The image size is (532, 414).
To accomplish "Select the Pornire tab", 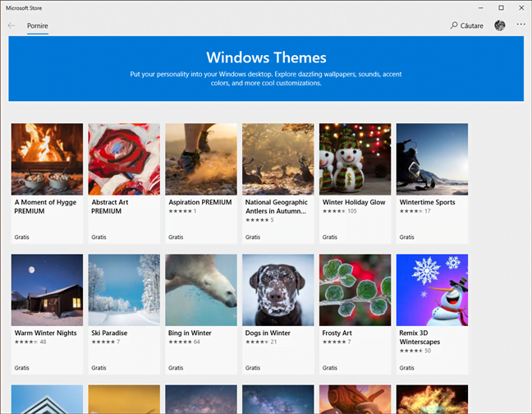I will point(37,25).
